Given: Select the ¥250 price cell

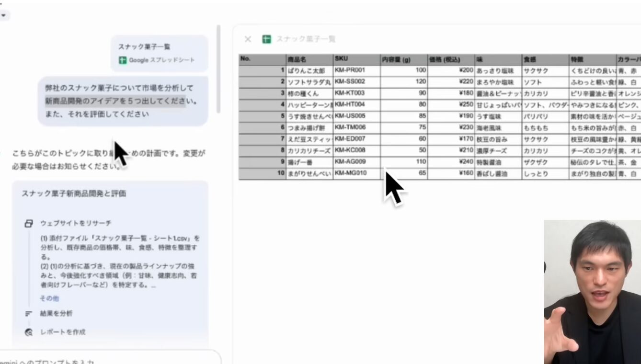Looking at the screenshot, I should [450, 105].
